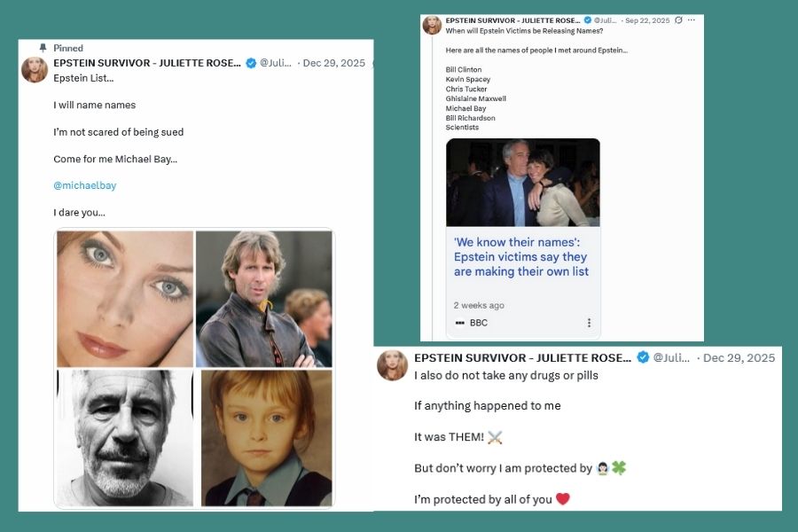Open the photo of man in leather jacket
Screen dimensions: 798x532
(x=264, y=298)
